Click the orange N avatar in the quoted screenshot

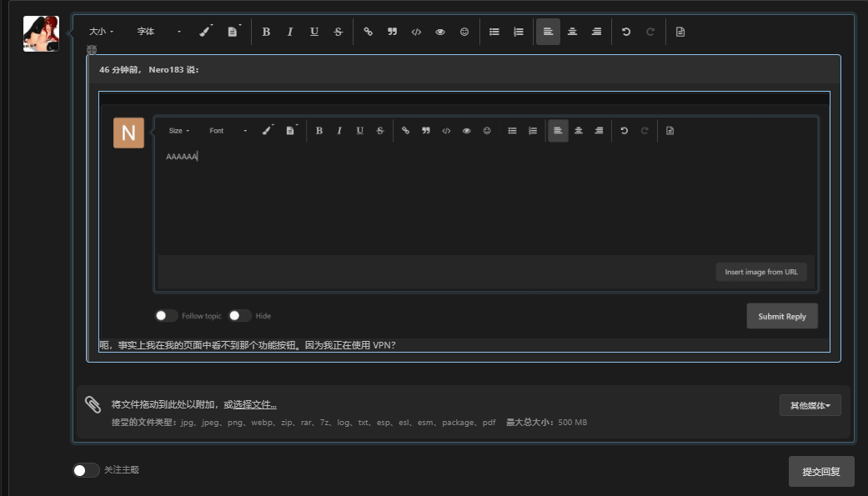tap(128, 133)
